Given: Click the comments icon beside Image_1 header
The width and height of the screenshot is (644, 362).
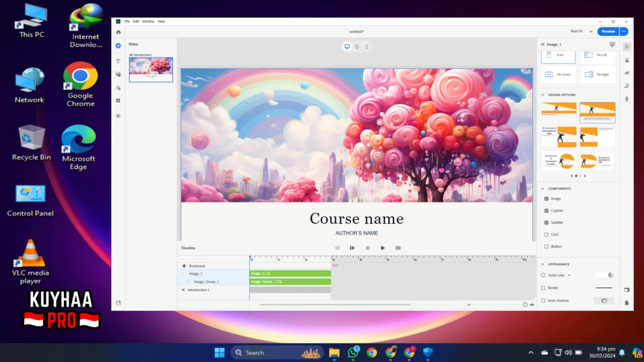Looking at the screenshot, I should pos(612,44).
